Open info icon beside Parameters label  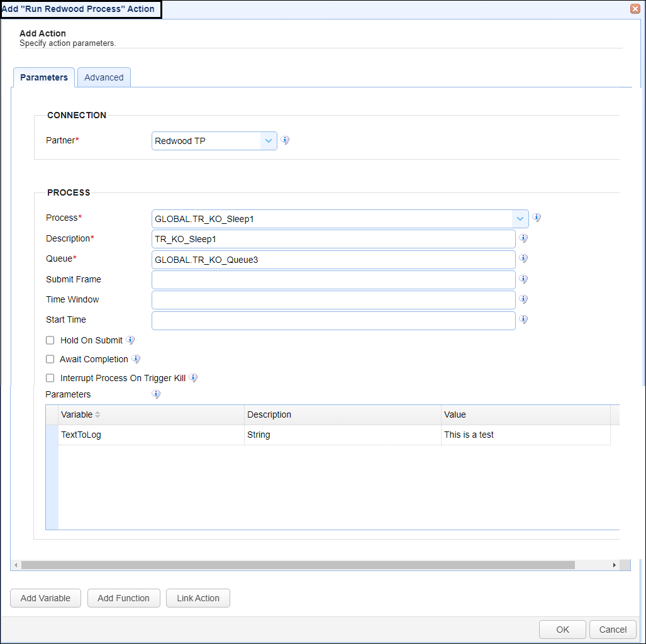pyautogui.click(x=156, y=394)
